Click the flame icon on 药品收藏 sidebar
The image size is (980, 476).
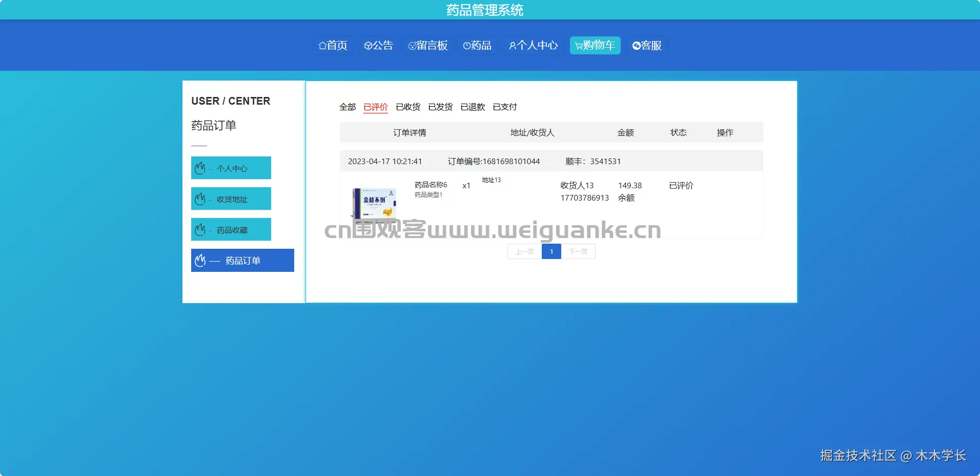200,229
